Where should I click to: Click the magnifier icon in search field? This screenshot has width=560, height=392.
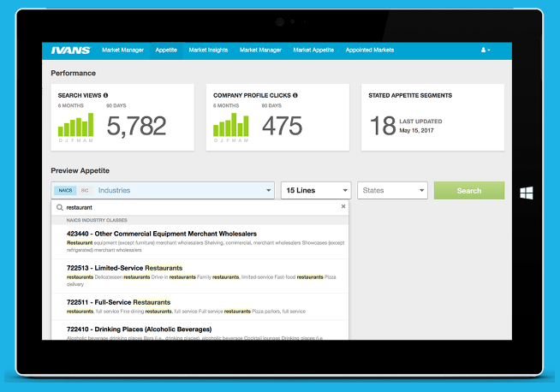[x=60, y=207]
